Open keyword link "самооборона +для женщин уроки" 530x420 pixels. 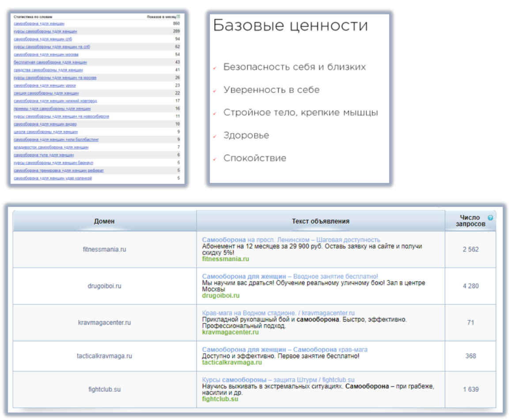tap(44, 86)
